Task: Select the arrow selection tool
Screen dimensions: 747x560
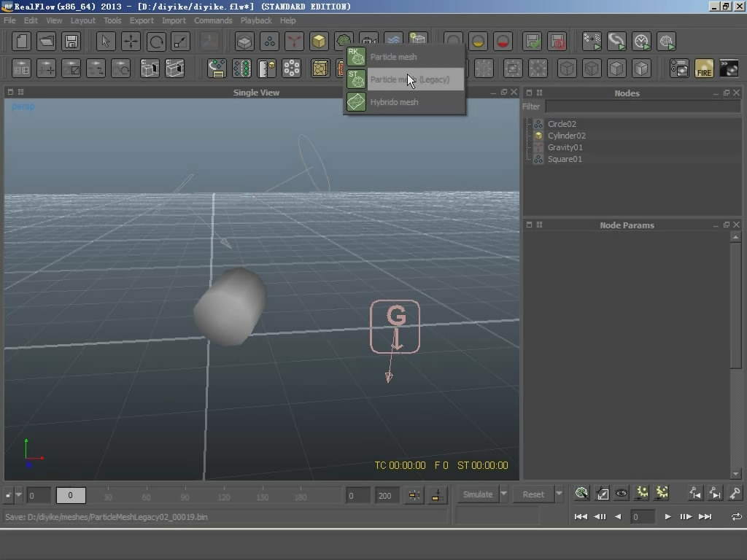Action: coord(105,42)
